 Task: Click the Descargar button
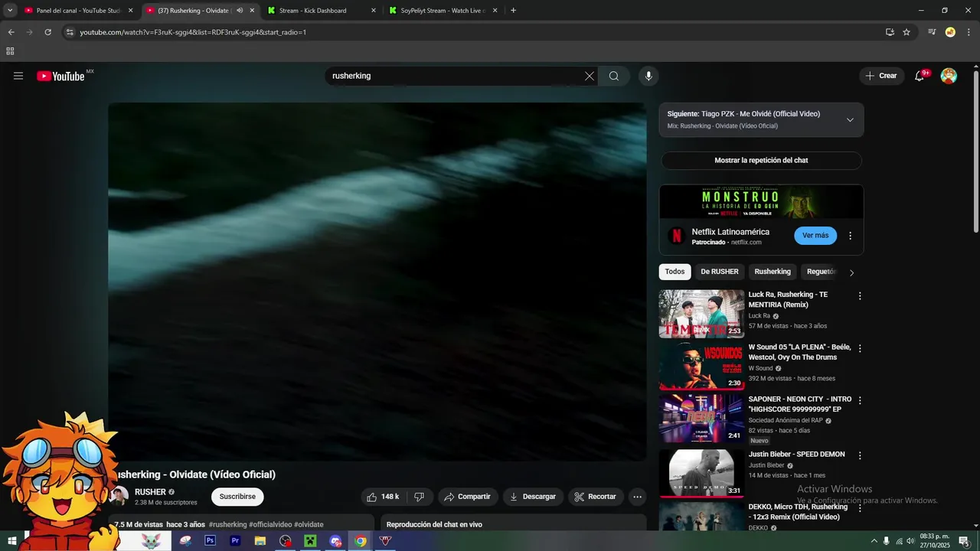(x=533, y=497)
